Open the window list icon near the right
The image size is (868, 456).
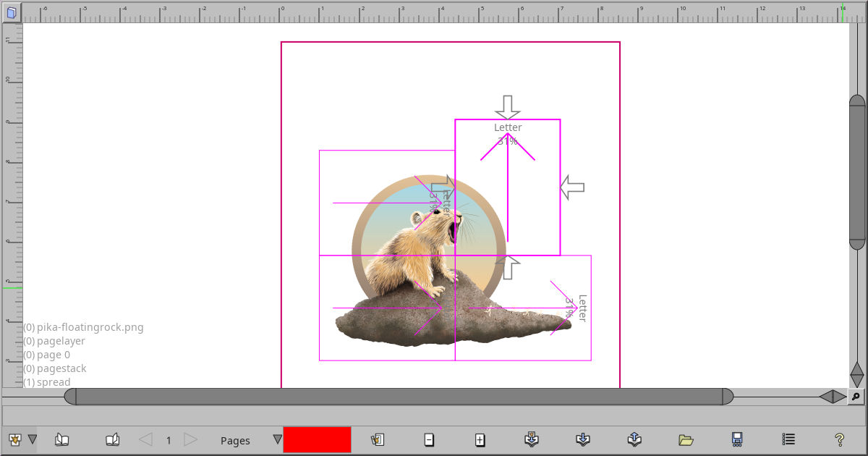[788, 439]
